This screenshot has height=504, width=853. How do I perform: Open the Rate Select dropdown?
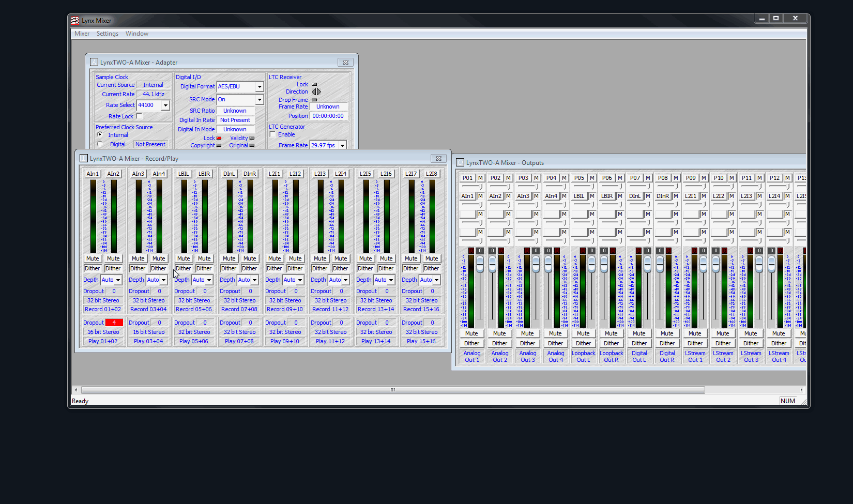pyautogui.click(x=165, y=105)
